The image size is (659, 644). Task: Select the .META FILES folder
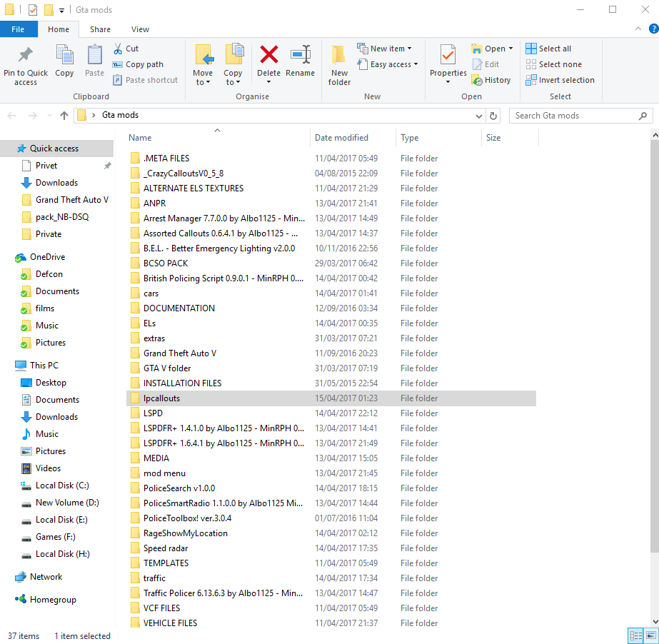(x=166, y=158)
